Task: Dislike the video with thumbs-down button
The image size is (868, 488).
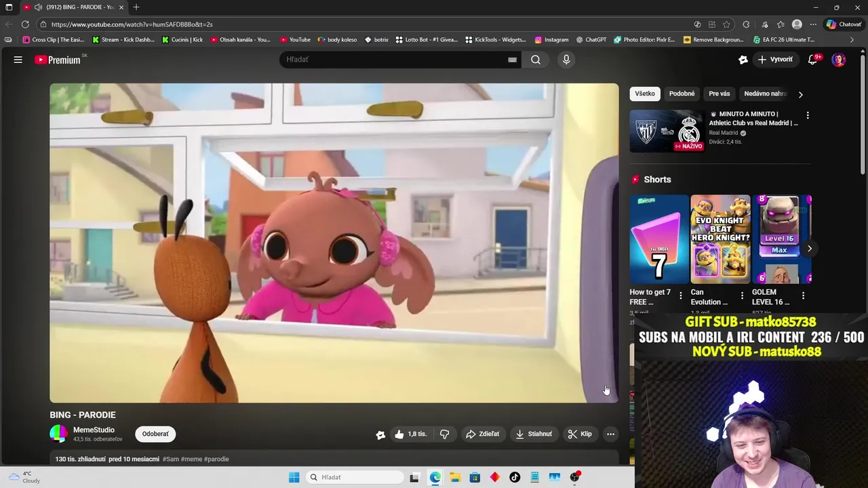Action: [x=445, y=434]
